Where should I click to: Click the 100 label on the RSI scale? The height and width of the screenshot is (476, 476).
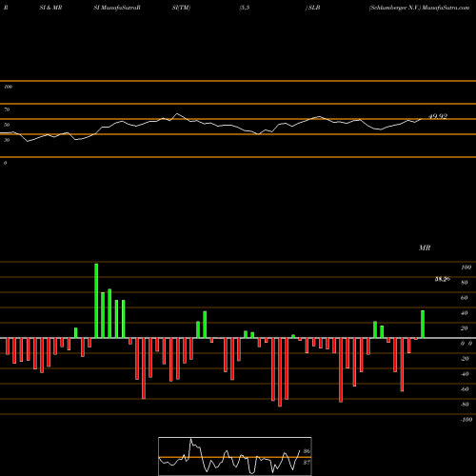click(x=8, y=87)
